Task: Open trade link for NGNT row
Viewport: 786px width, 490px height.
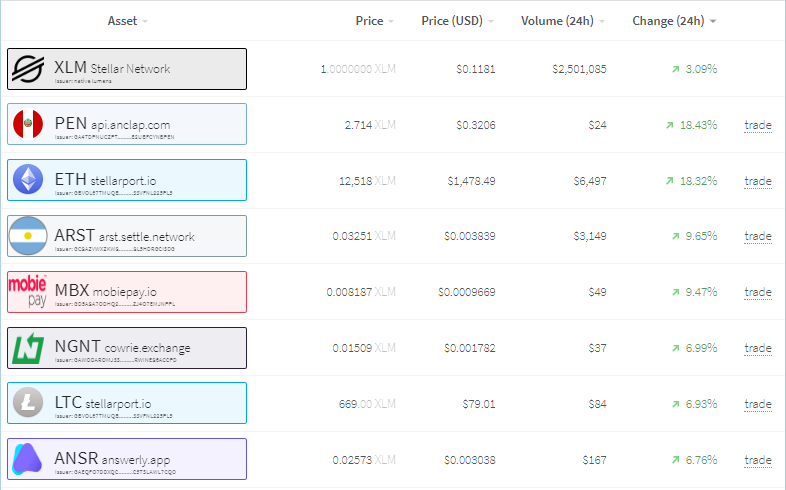Action: [758, 348]
